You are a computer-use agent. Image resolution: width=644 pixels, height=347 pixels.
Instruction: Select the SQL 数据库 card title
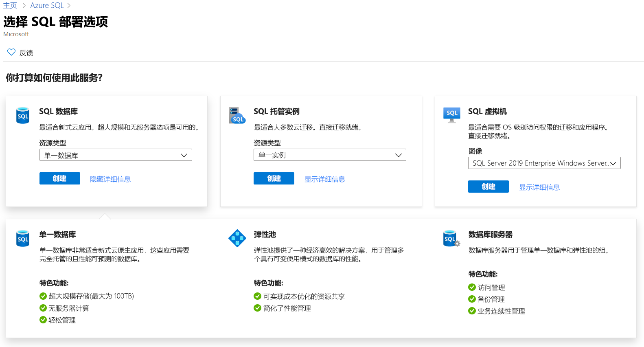[x=58, y=111]
